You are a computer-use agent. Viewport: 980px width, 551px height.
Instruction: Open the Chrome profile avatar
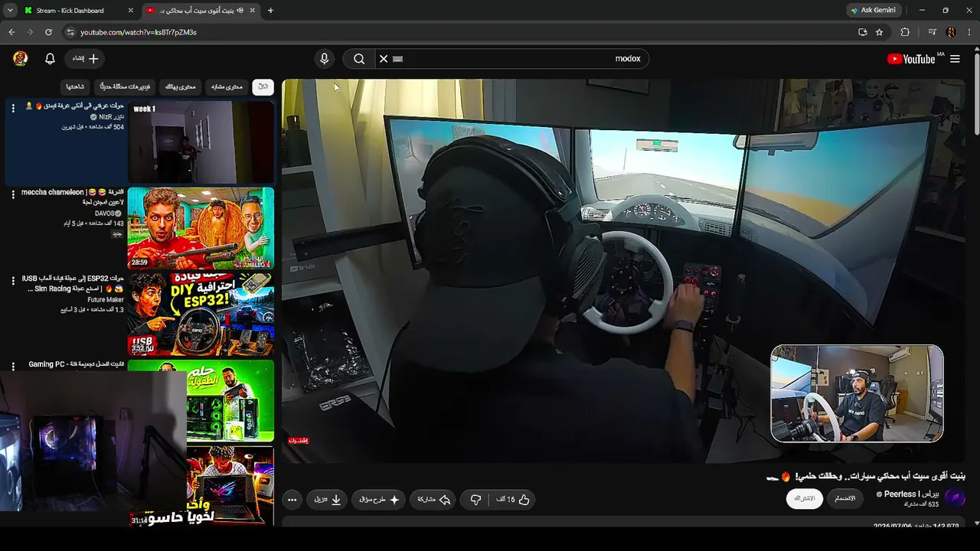coord(951,32)
